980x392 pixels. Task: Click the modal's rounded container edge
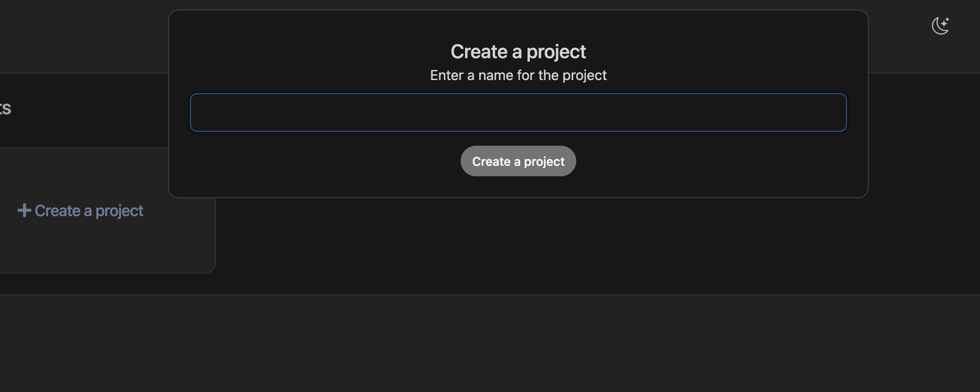[x=518, y=194]
